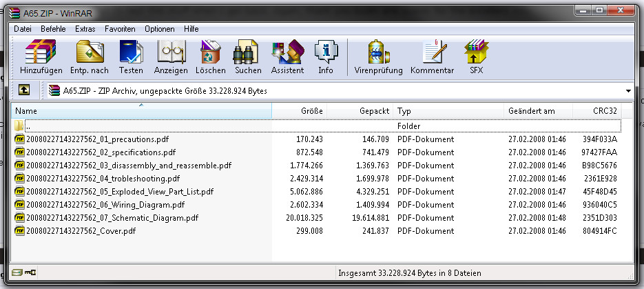Open the Hilfe menu

[191, 29]
